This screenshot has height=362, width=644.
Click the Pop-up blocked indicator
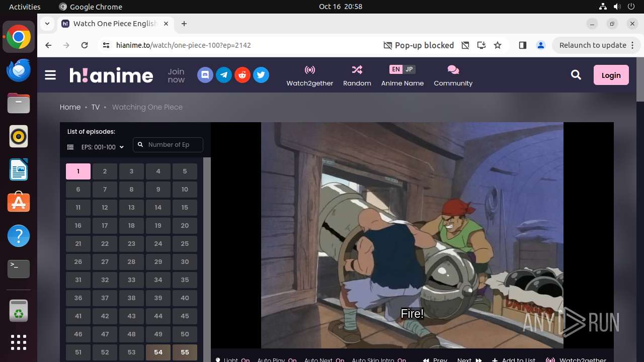point(419,45)
